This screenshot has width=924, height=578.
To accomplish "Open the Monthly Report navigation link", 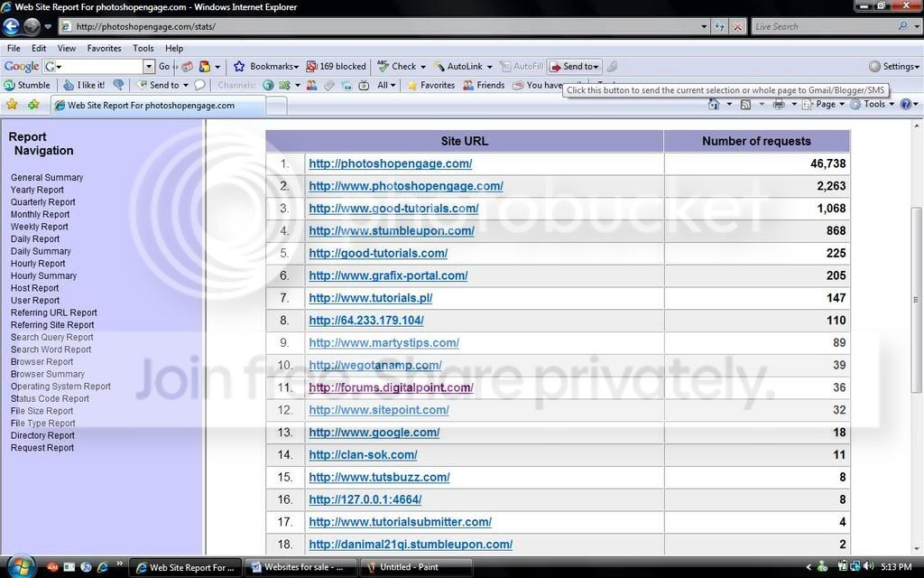I will [40, 215].
